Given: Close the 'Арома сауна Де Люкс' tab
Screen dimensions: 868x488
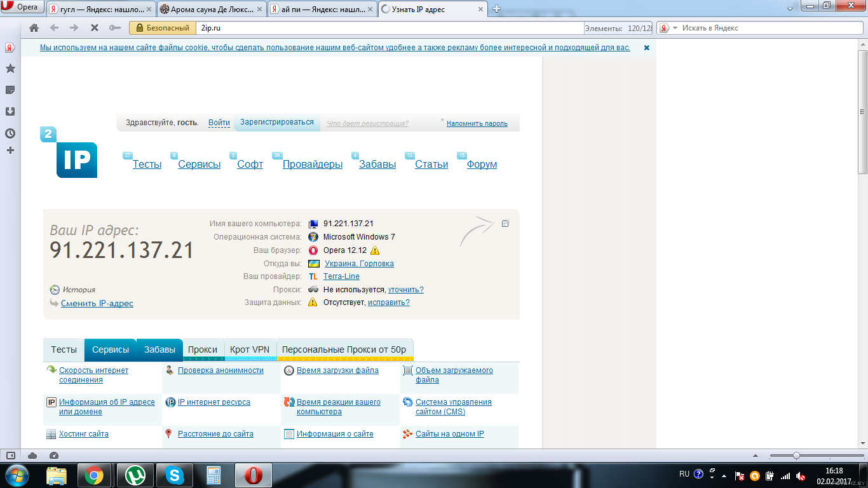Looking at the screenshot, I should pos(260,9).
